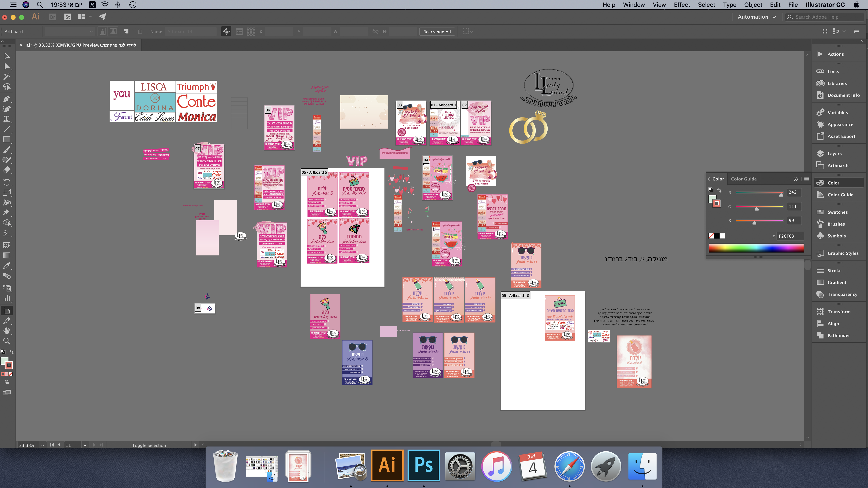The width and height of the screenshot is (868, 488).
Task: Open the Pathfinder panel
Action: pos(838,335)
